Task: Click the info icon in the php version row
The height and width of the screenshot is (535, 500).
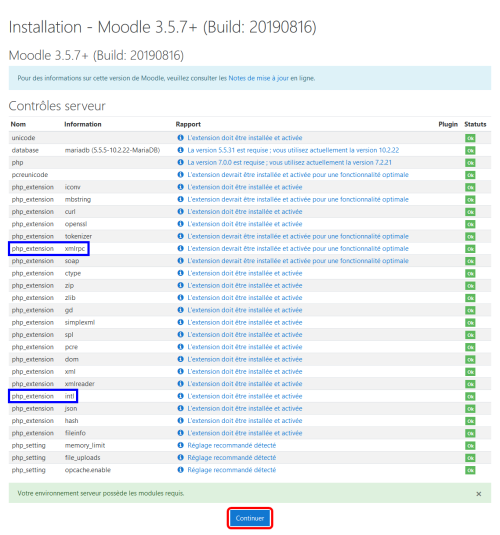Action: [x=181, y=162]
